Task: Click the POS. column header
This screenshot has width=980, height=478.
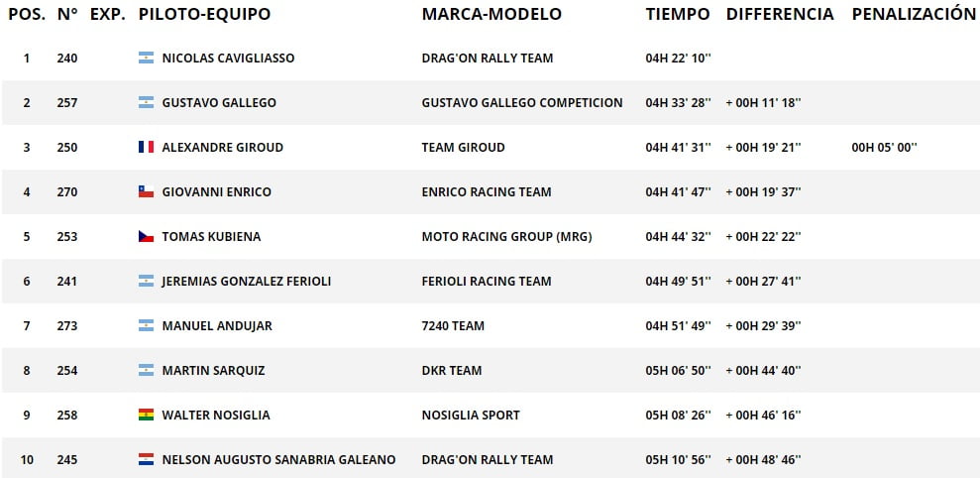Action: [x=26, y=15]
